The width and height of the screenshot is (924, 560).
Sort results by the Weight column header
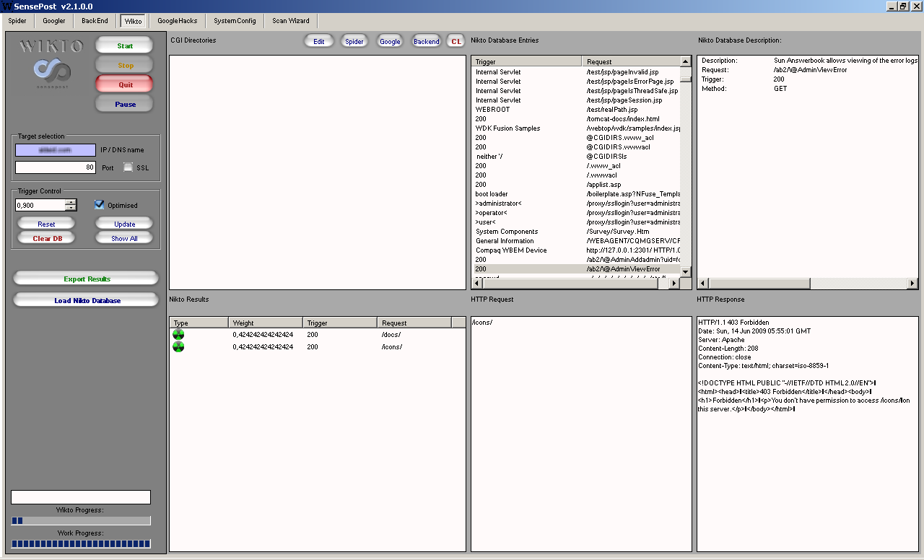[265, 323]
